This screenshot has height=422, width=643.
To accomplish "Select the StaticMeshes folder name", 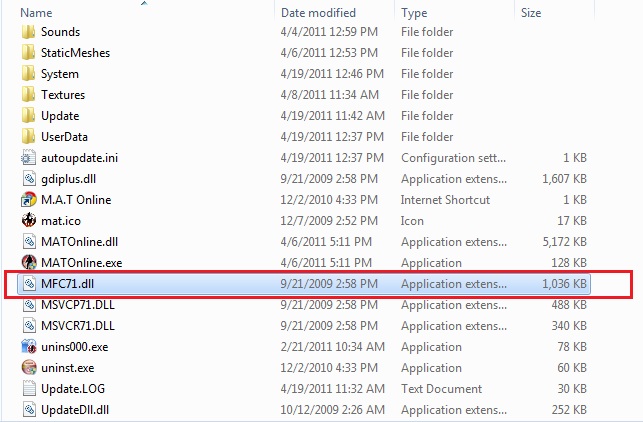I will [x=75, y=53].
